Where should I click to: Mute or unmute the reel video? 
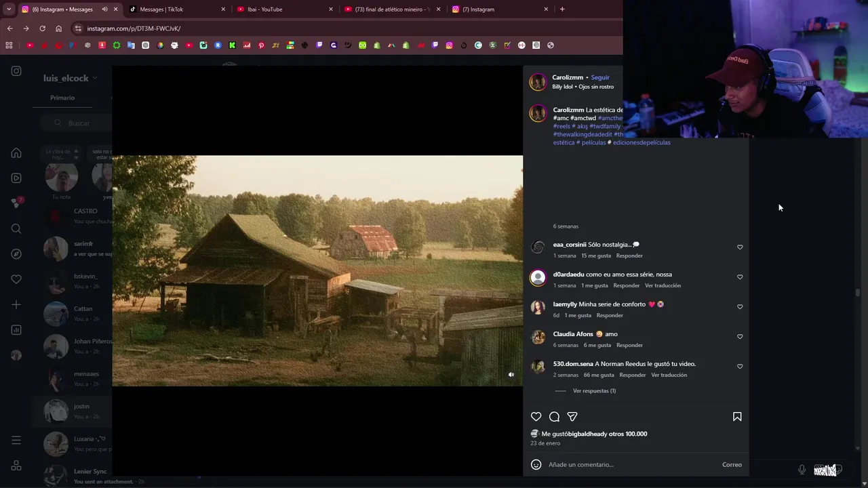click(x=511, y=375)
